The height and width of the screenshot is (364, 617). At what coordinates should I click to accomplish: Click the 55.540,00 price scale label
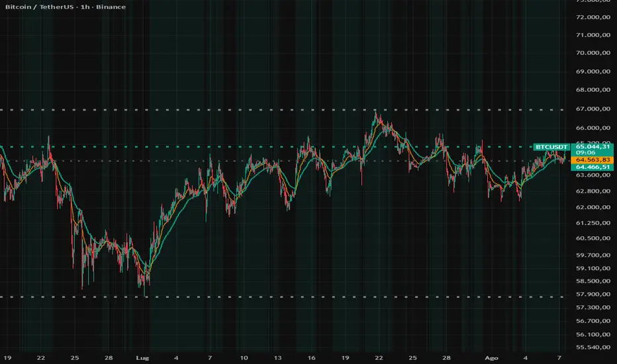[x=593, y=347]
